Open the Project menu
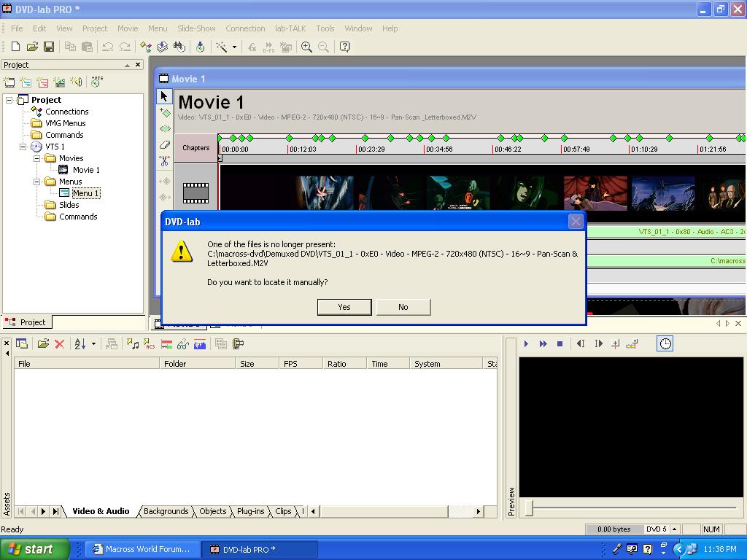The image size is (747, 560). (95, 28)
